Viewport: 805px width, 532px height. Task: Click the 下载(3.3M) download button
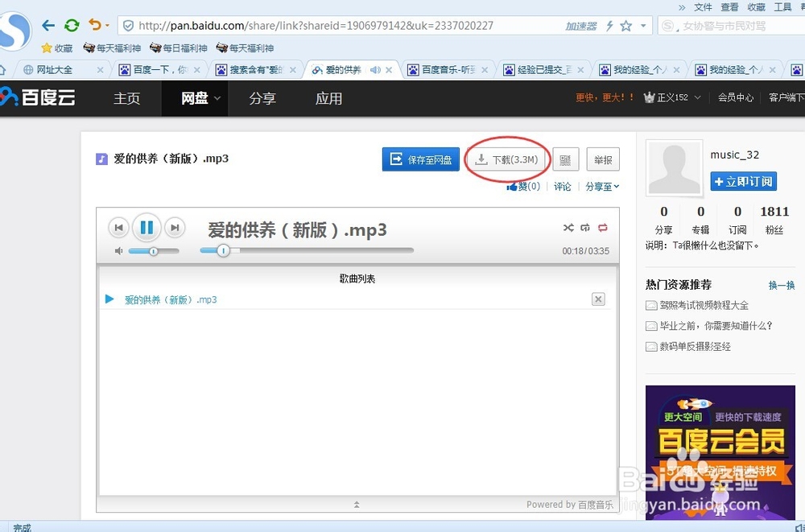pos(507,159)
